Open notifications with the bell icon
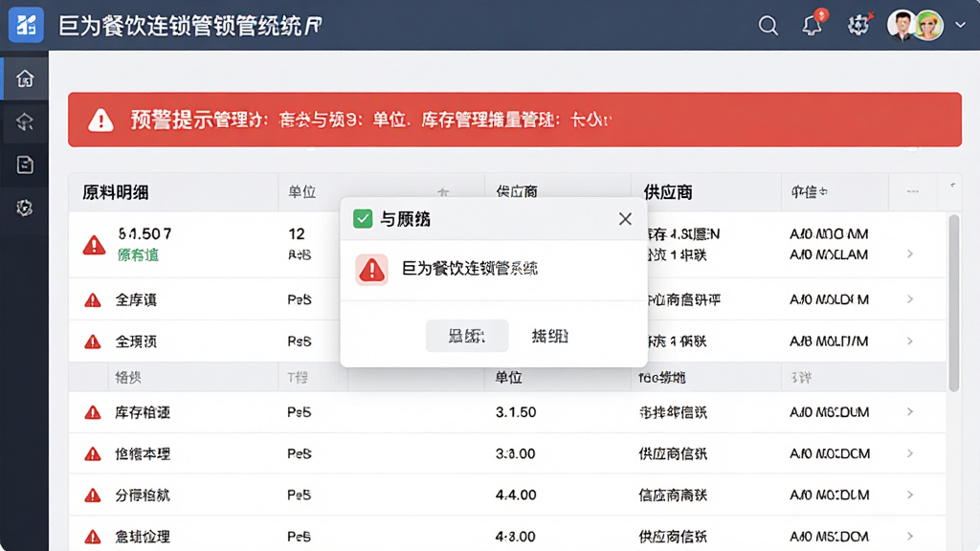Image resolution: width=980 pixels, height=551 pixels. [813, 25]
